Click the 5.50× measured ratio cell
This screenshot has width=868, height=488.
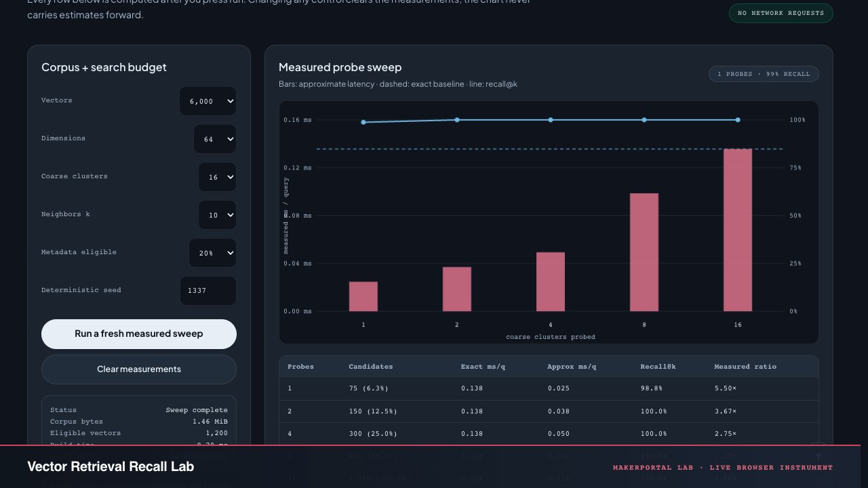tap(725, 389)
